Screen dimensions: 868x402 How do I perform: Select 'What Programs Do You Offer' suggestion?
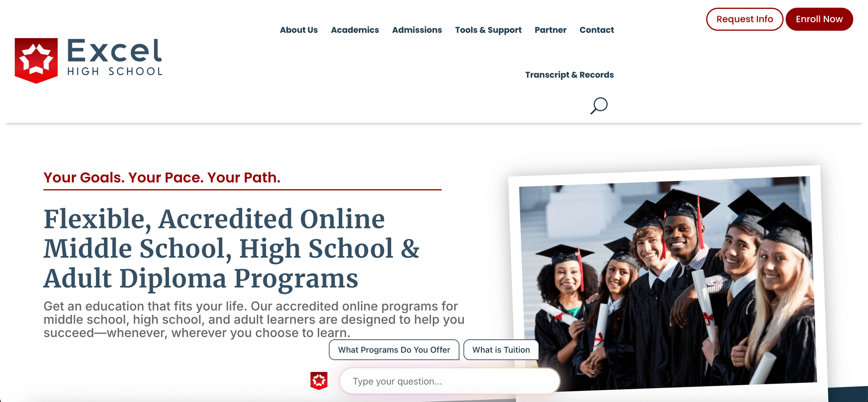click(394, 350)
